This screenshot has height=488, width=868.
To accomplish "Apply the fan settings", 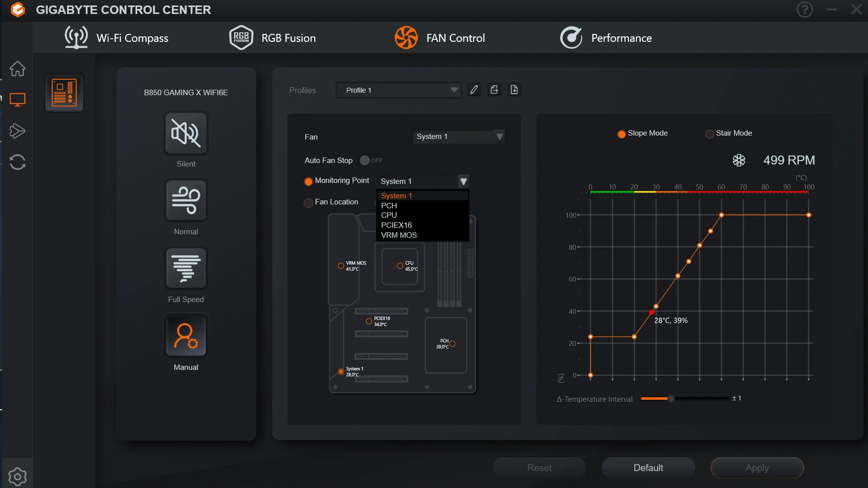I will pos(757,468).
